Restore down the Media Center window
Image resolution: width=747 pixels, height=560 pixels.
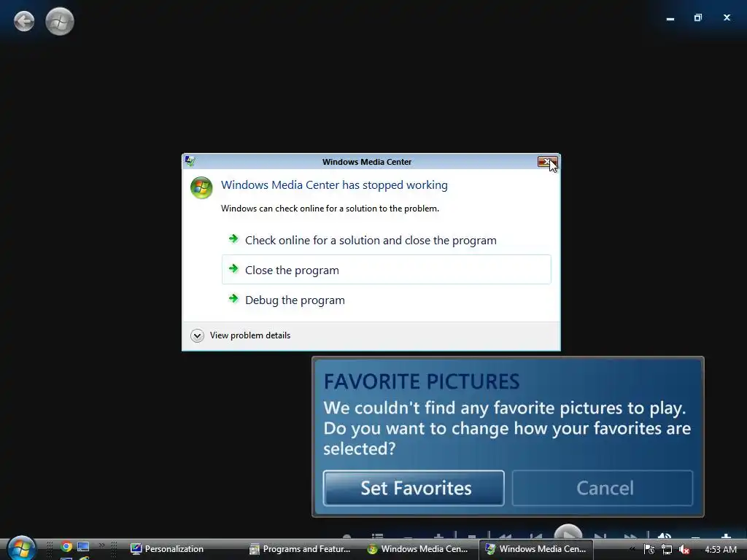point(698,18)
